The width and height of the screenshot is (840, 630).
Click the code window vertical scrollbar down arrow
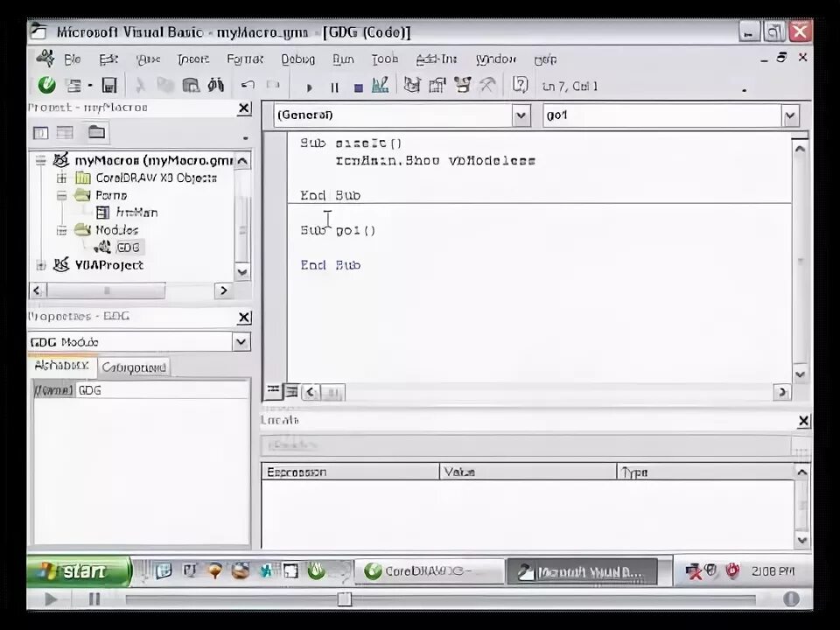800,374
